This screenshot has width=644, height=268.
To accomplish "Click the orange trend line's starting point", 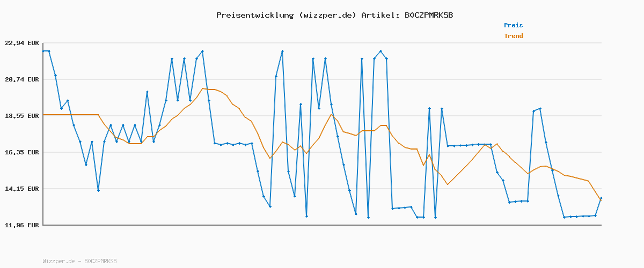I will click(x=43, y=115).
